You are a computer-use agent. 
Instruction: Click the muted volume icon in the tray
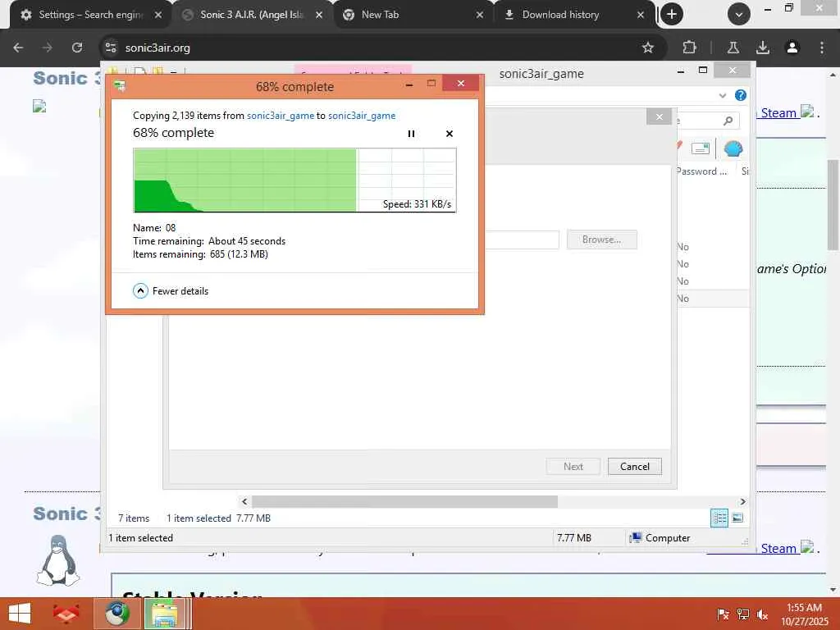pyautogui.click(x=763, y=614)
